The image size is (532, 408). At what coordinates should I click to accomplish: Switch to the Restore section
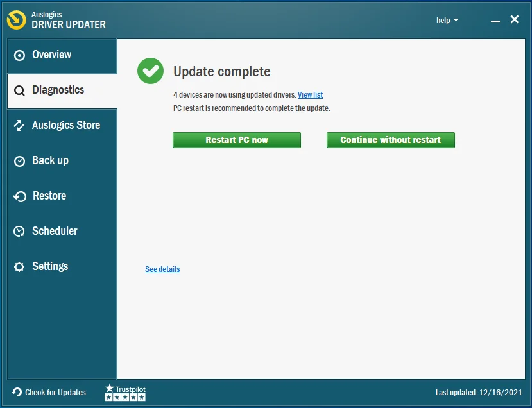(x=62, y=196)
